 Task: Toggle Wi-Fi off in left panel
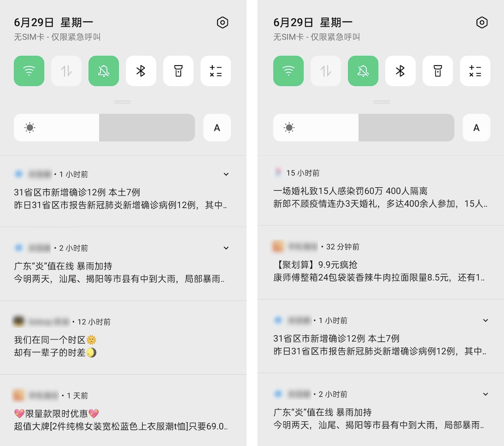[x=29, y=71]
